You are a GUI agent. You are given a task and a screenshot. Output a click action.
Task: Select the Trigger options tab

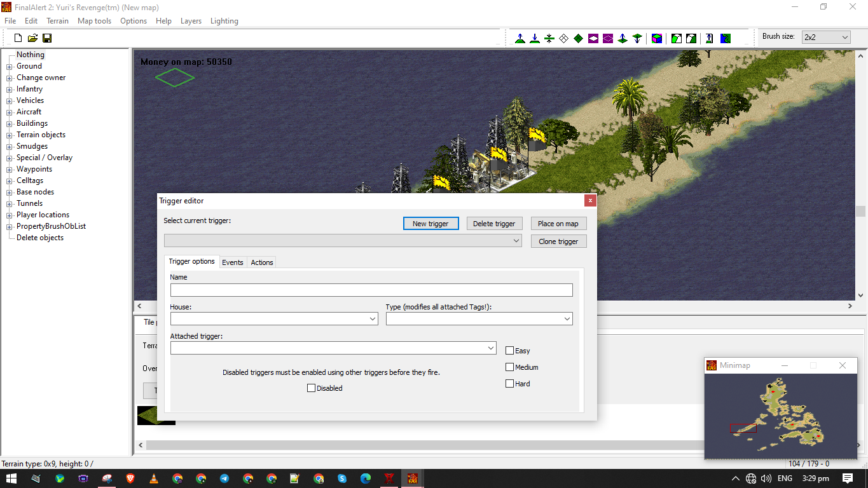[x=191, y=261]
